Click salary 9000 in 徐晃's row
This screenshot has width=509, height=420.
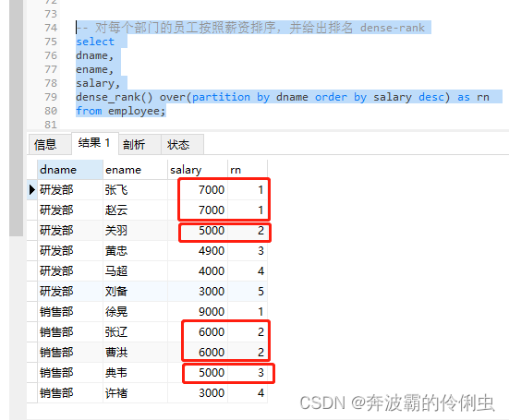(198, 312)
